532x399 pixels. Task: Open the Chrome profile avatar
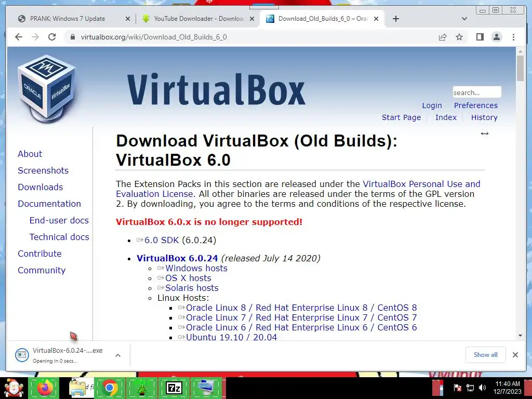496,37
